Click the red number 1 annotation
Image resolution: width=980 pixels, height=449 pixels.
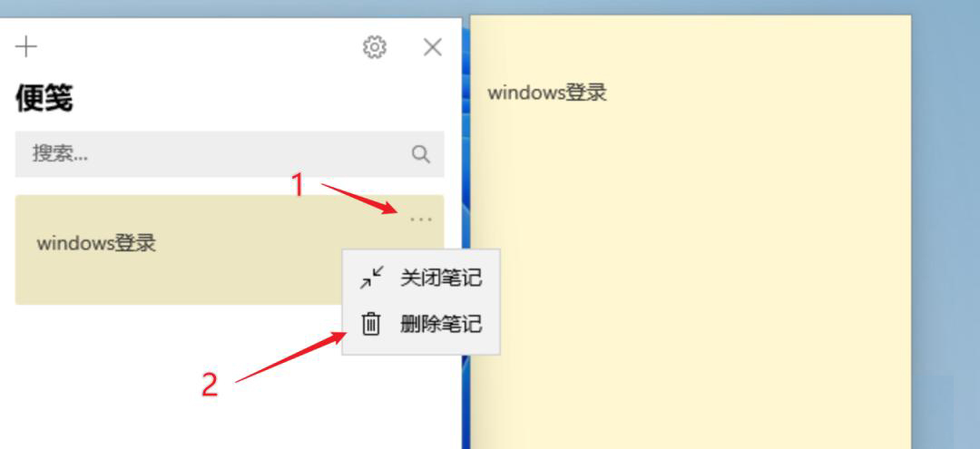tap(299, 185)
